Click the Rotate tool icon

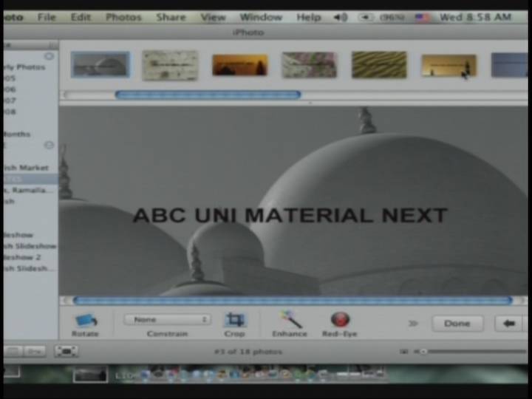coord(86,321)
